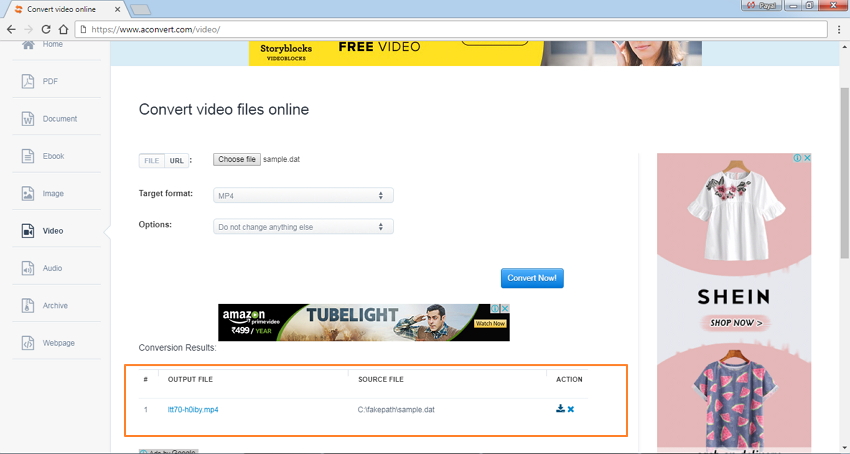The height and width of the screenshot is (454, 850).
Task: Download the converted mp4 file icon
Action: (x=560, y=409)
